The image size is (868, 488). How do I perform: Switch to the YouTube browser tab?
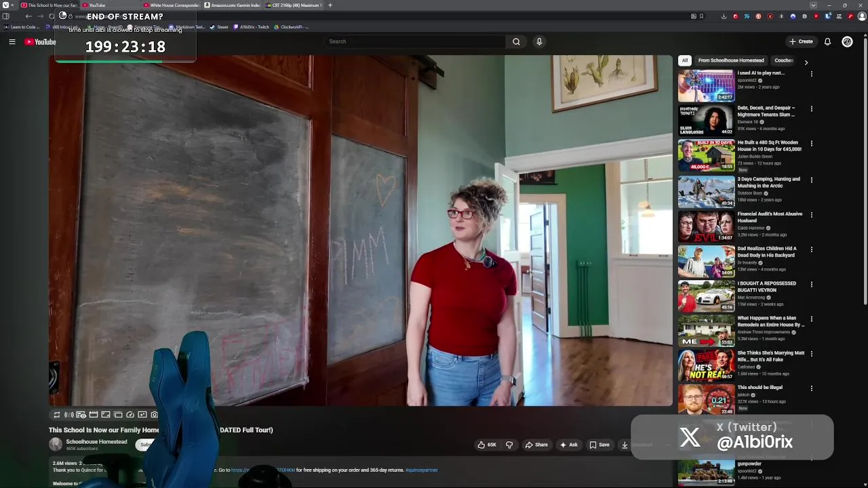(x=110, y=5)
